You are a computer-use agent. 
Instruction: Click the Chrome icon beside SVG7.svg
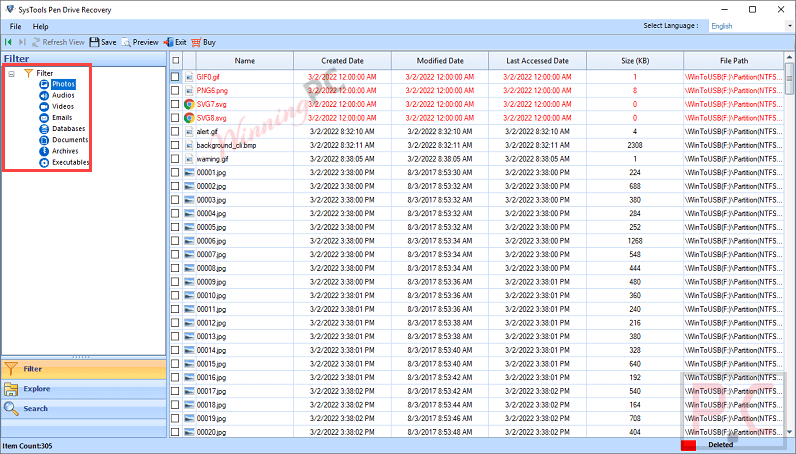[x=189, y=104]
